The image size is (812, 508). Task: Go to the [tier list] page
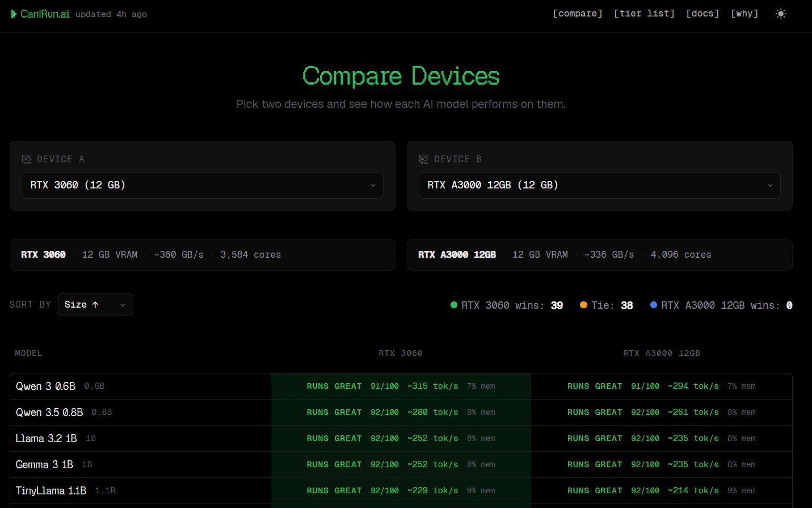click(x=644, y=14)
